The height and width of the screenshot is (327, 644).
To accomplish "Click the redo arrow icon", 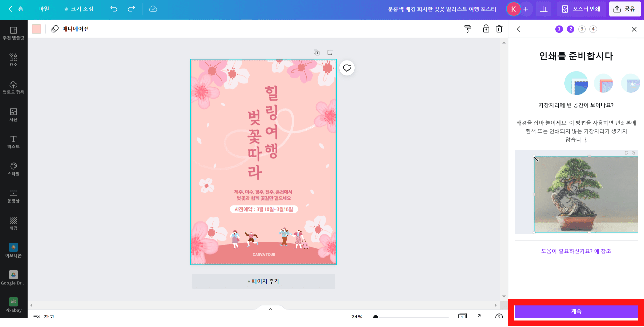I will (131, 9).
